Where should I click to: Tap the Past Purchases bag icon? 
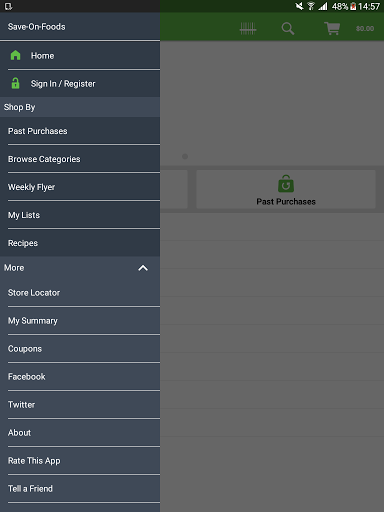pyautogui.click(x=286, y=184)
